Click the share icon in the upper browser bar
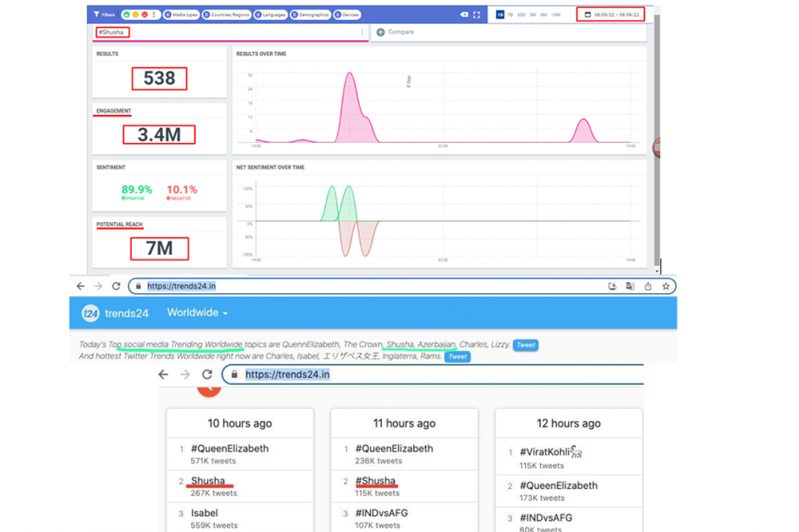The image size is (799, 532). pos(647,286)
